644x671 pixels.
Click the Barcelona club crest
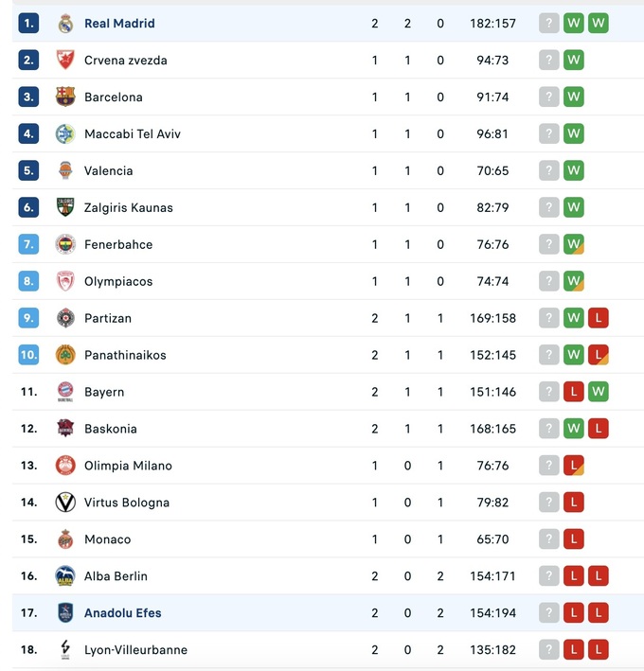point(65,97)
